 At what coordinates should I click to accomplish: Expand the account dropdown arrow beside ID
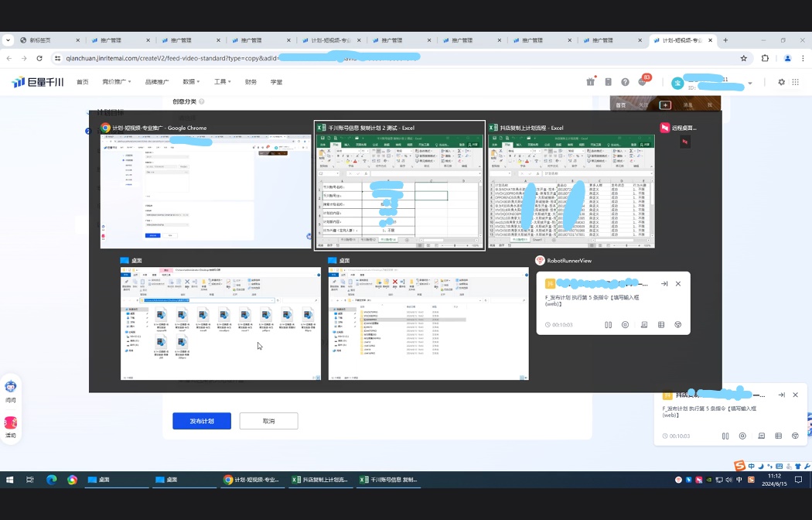point(750,83)
